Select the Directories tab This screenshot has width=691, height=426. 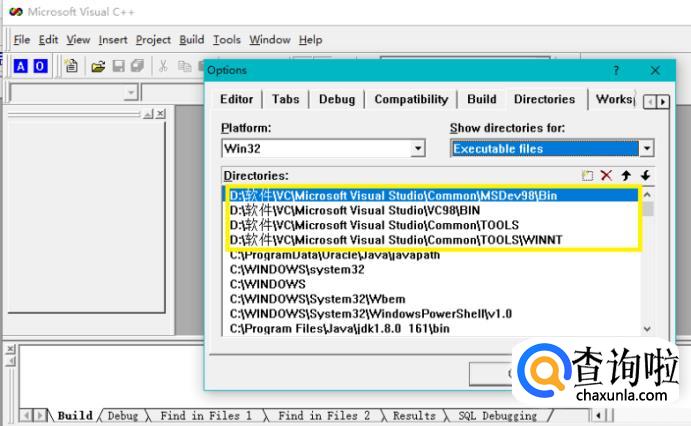click(x=544, y=99)
